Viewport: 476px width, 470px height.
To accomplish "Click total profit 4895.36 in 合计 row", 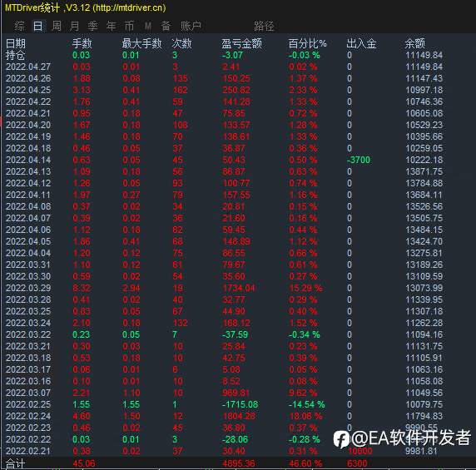I will 239,463.
